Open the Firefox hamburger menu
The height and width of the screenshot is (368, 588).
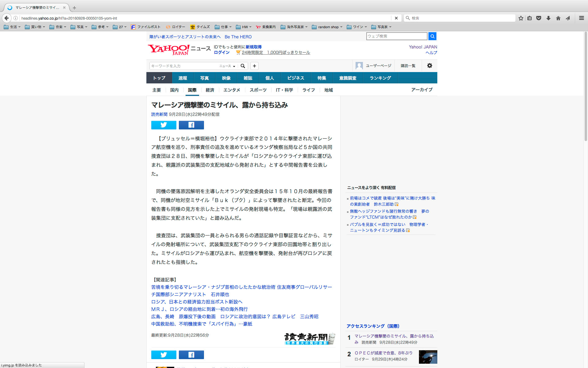(x=581, y=18)
